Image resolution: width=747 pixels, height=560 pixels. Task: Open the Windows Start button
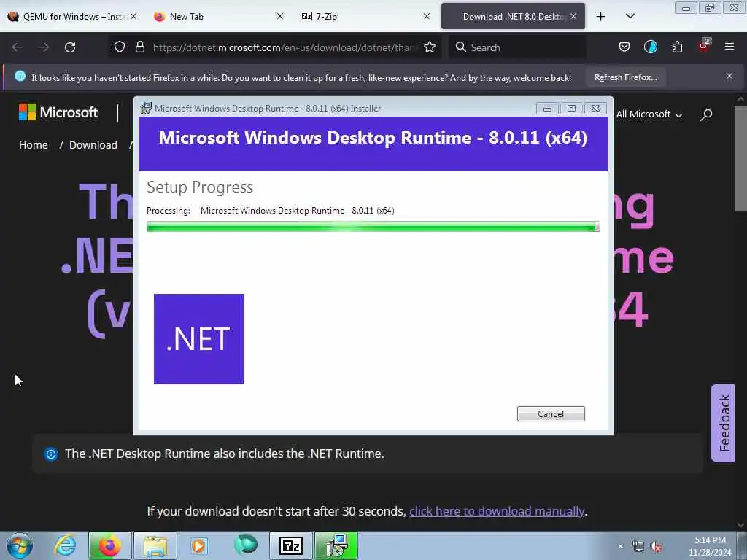click(x=20, y=545)
